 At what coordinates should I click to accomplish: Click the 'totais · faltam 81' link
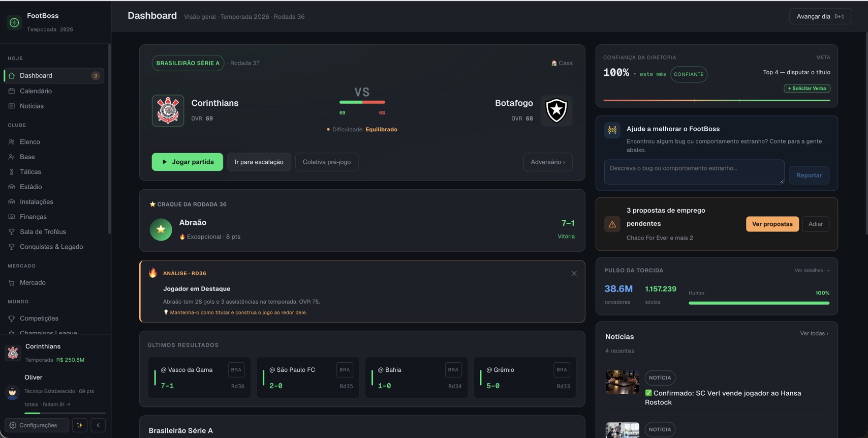pos(47,404)
